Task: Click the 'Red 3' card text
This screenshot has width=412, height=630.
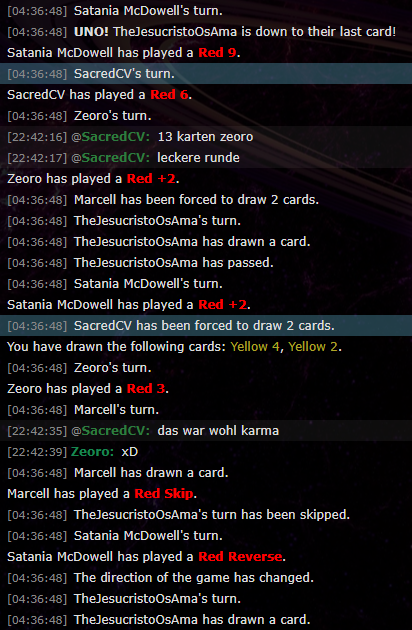Action: [146, 389]
